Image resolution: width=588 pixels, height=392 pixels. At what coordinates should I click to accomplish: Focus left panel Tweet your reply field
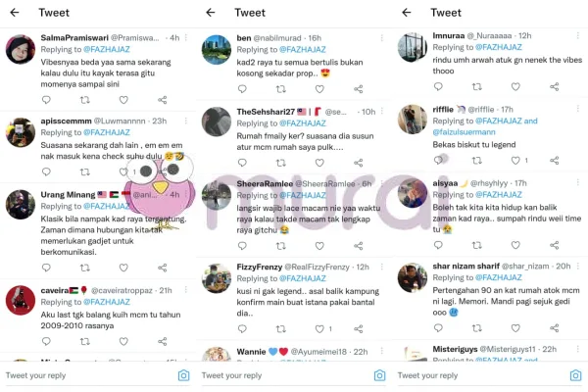[90, 375]
